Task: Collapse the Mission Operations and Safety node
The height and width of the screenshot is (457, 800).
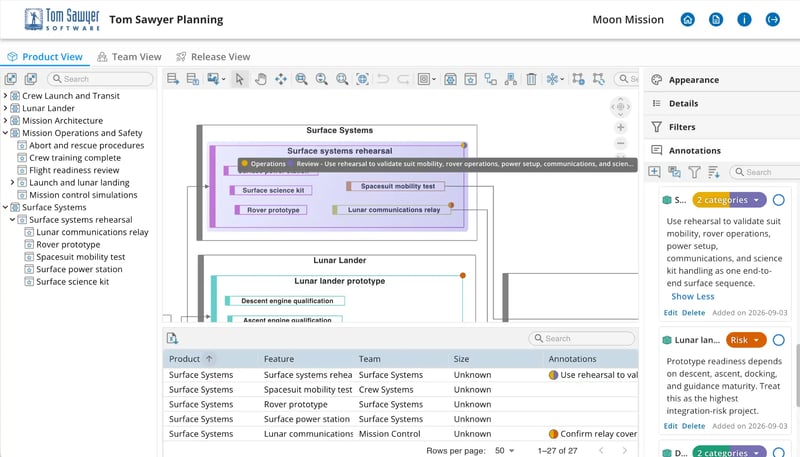Action: coord(6,133)
